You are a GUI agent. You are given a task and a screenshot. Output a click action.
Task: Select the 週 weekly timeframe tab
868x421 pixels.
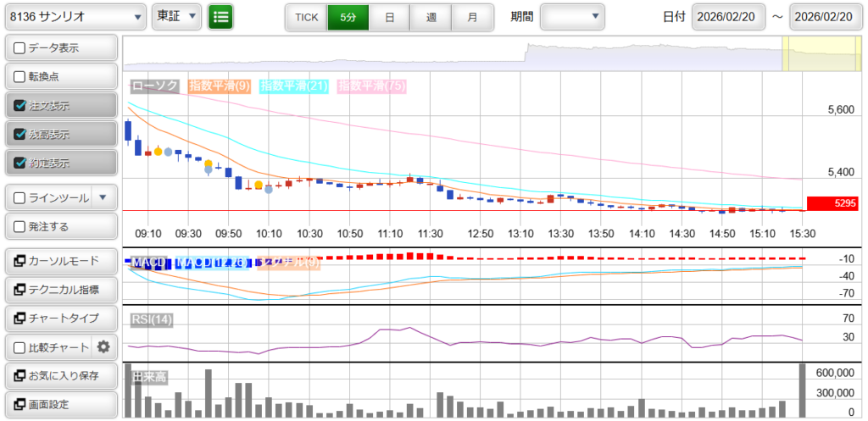point(431,17)
